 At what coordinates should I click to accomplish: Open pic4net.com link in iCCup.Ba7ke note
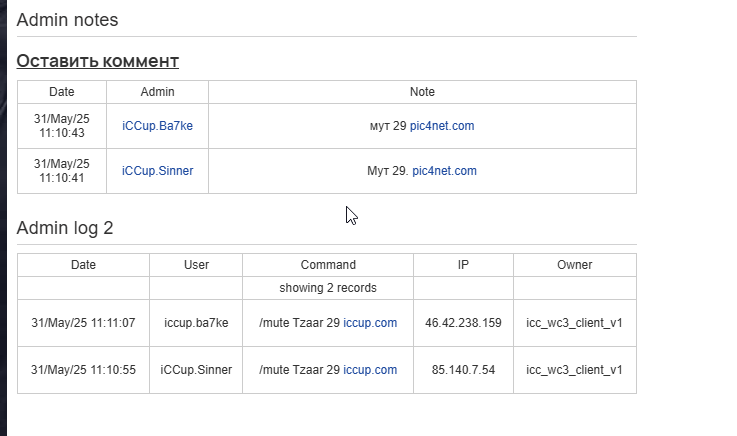point(442,126)
